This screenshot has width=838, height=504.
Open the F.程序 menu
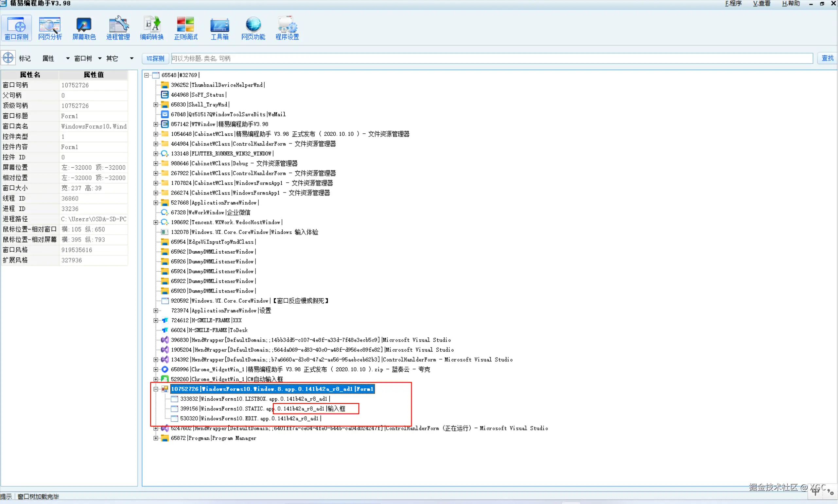click(733, 4)
